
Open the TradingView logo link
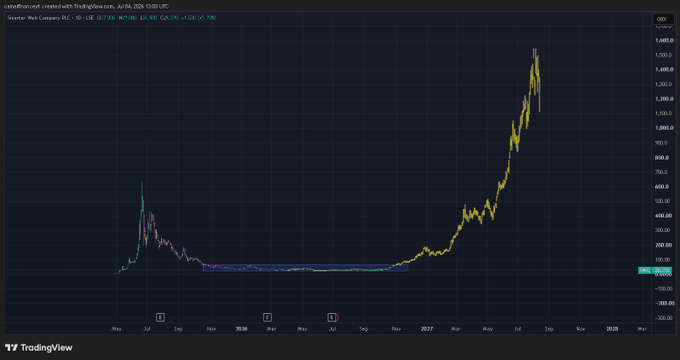click(39, 347)
